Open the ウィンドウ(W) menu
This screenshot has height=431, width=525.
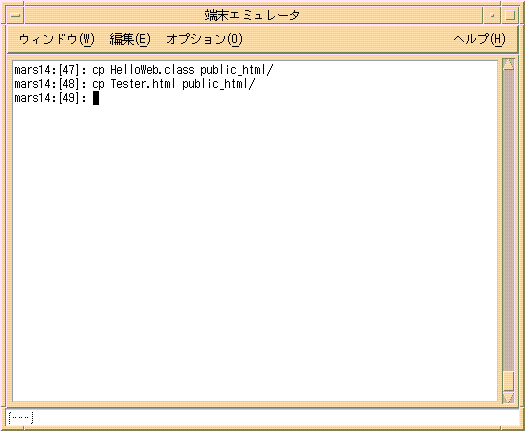point(57,40)
